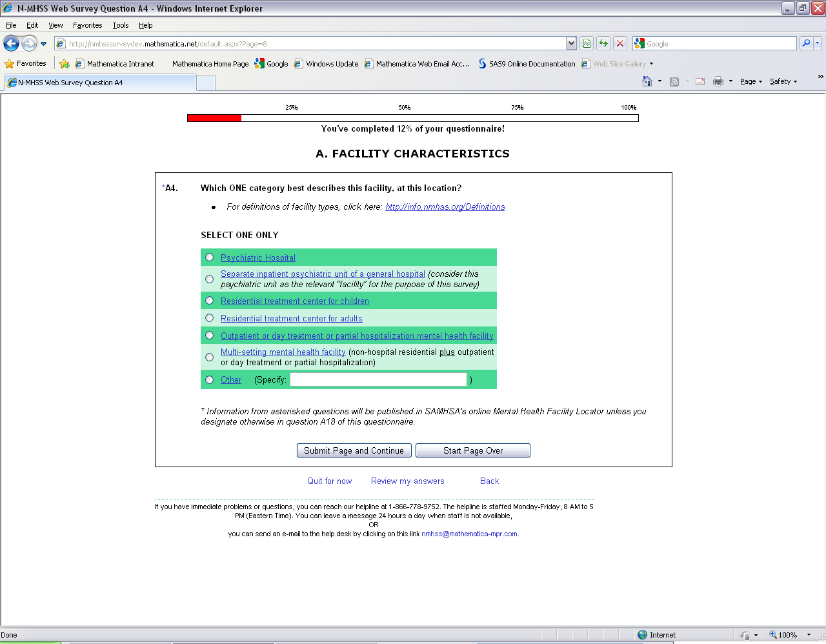Open the Safety dropdown menu
The image size is (826, 644).
click(783, 81)
